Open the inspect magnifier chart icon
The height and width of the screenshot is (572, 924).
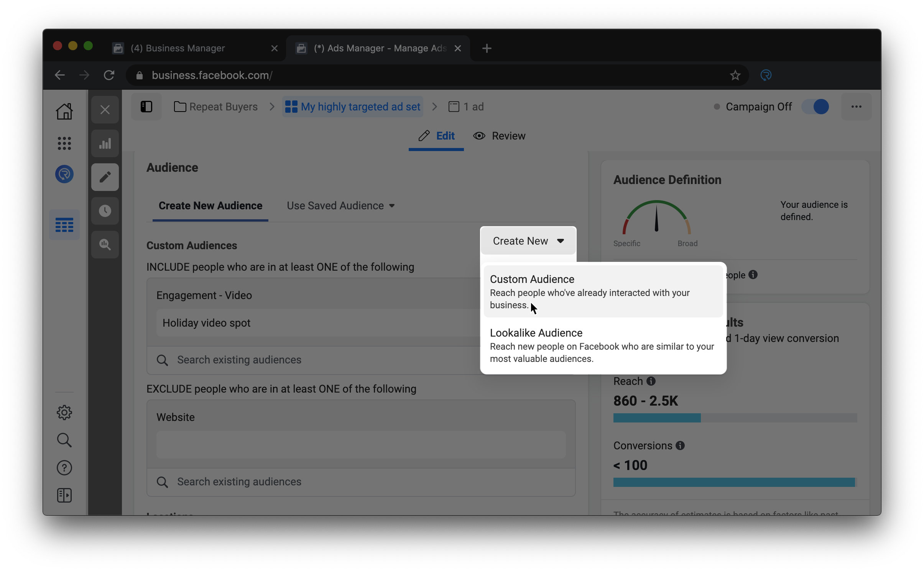(x=105, y=245)
